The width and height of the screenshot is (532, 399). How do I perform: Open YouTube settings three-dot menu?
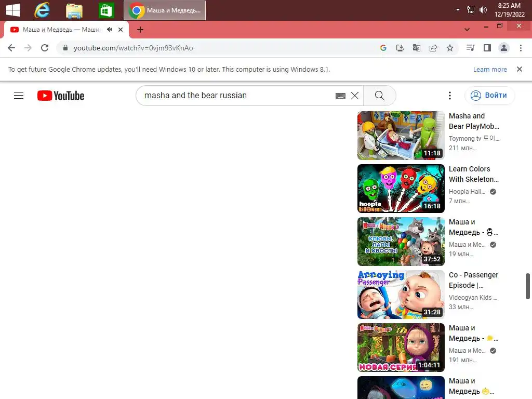[x=450, y=96]
